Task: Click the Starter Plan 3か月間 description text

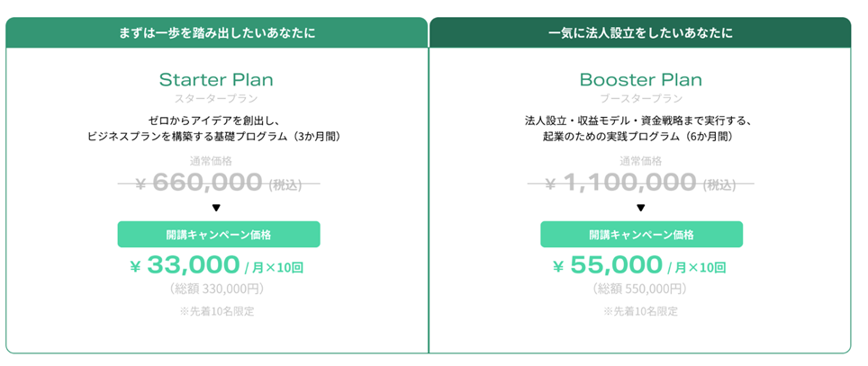Action: tap(216, 128)
